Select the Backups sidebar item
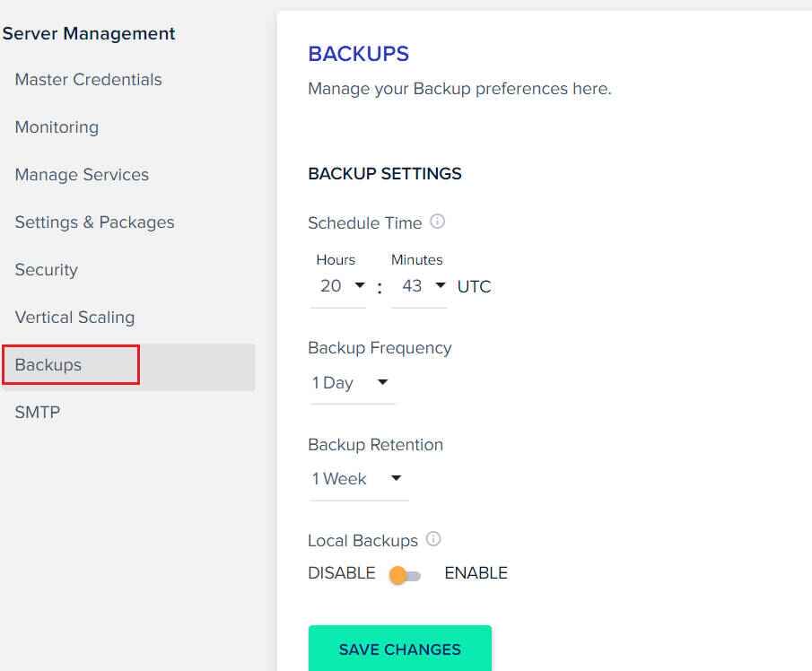Image resolution: width=812 pixels, height=671 pixels. click(128, 365)
